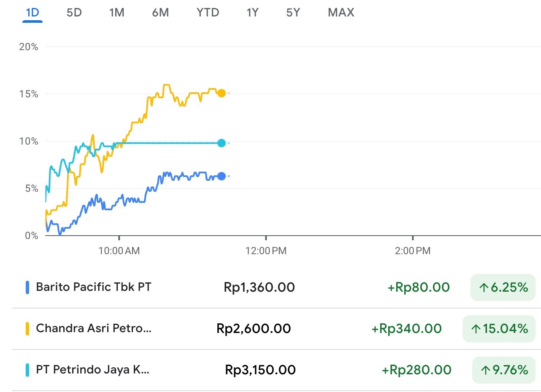Click the 10% y-axis label
Viewport: 541px width, 392px height.
[x=29, y=141]
